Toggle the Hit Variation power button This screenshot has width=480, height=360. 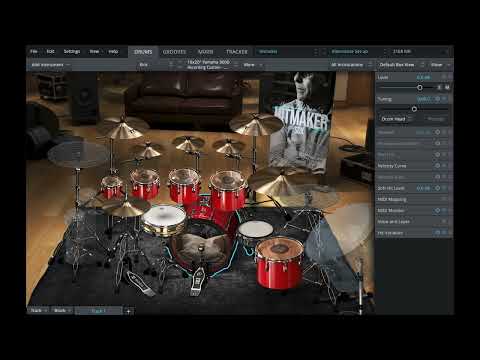pyautogui.click(x=438, y=233)
